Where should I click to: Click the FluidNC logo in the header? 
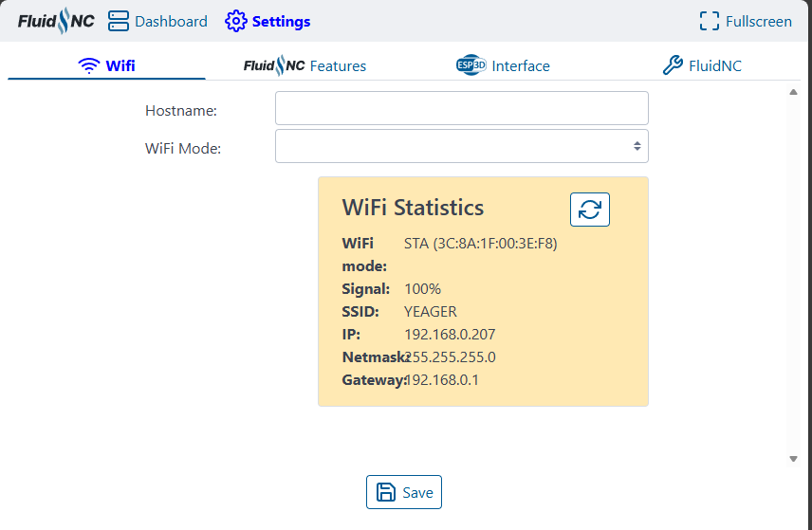pyautogui.click(x=56, y=21)
